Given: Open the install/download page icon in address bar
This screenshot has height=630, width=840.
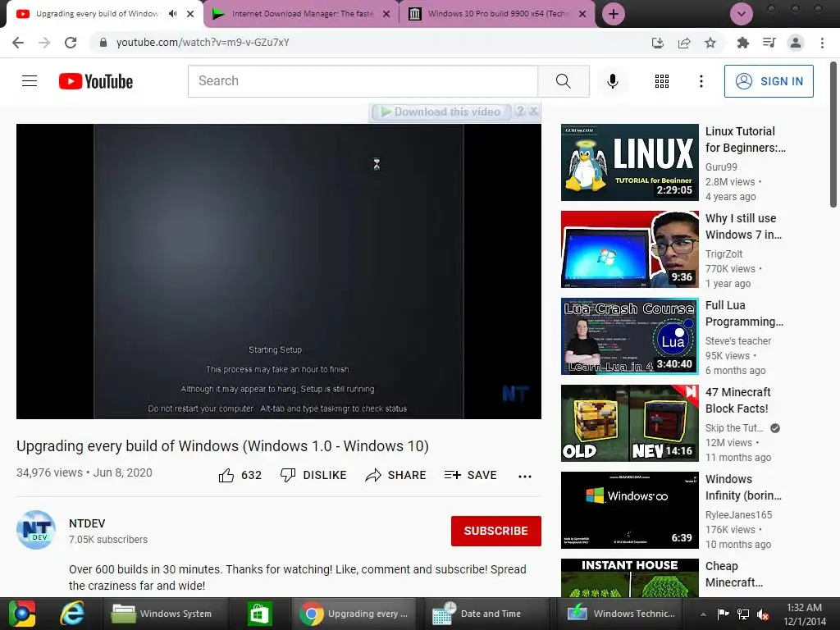Looking at the screenshot, I should point(658,43).
